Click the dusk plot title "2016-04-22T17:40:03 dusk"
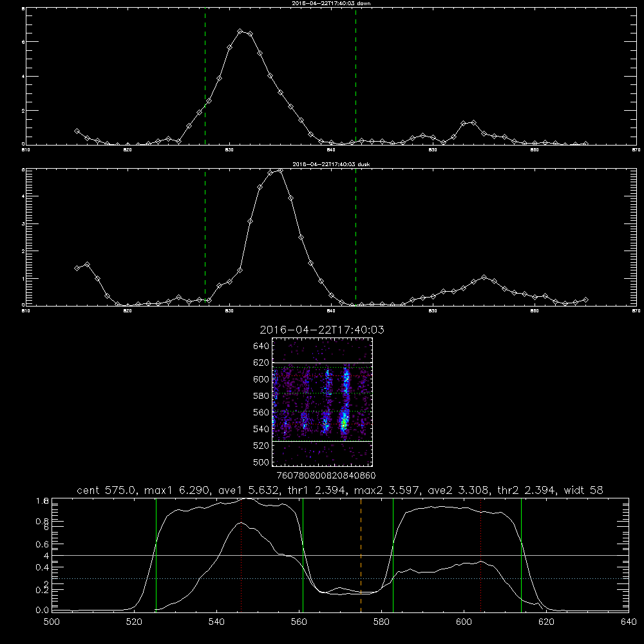The height and width of the screenshot is (644, 644). pyautogui.click(x=331, y=164)
